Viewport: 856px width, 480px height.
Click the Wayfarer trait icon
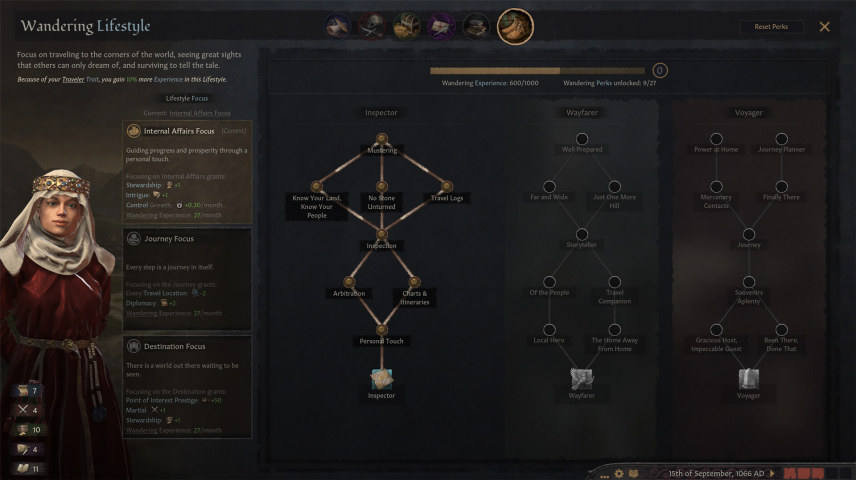pos(581,378)
